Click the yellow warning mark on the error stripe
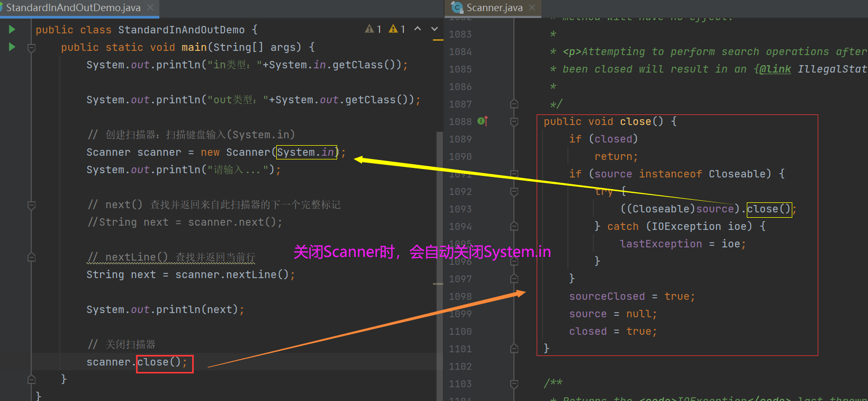The height and width of the screenshot is (401, 868). coord(438,40)
